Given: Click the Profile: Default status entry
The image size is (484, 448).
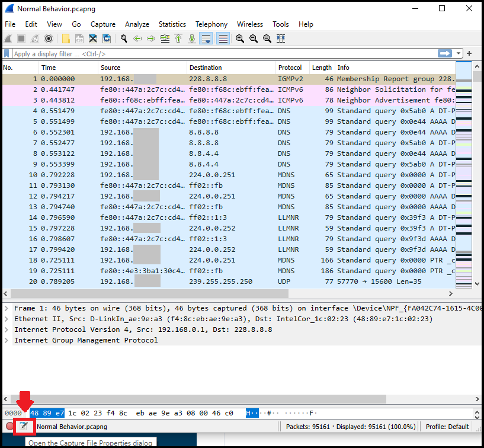Looking at the screenshot, I should click(447, 427).
